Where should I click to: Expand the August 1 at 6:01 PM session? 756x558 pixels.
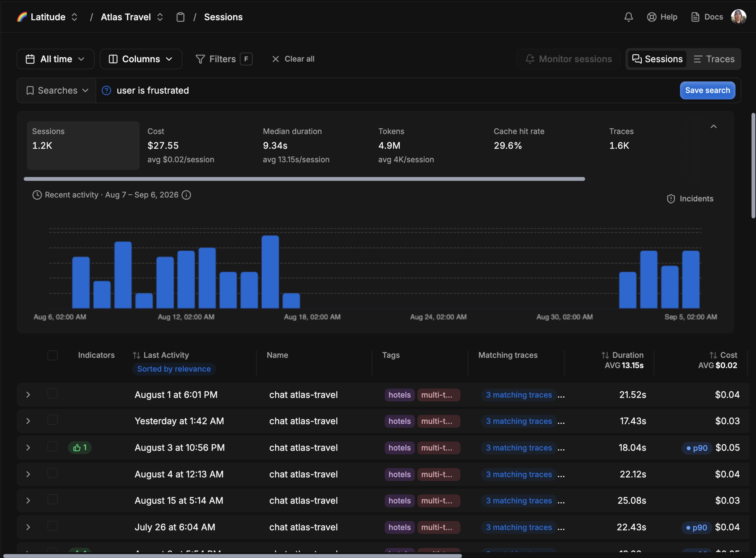point(28,395)
